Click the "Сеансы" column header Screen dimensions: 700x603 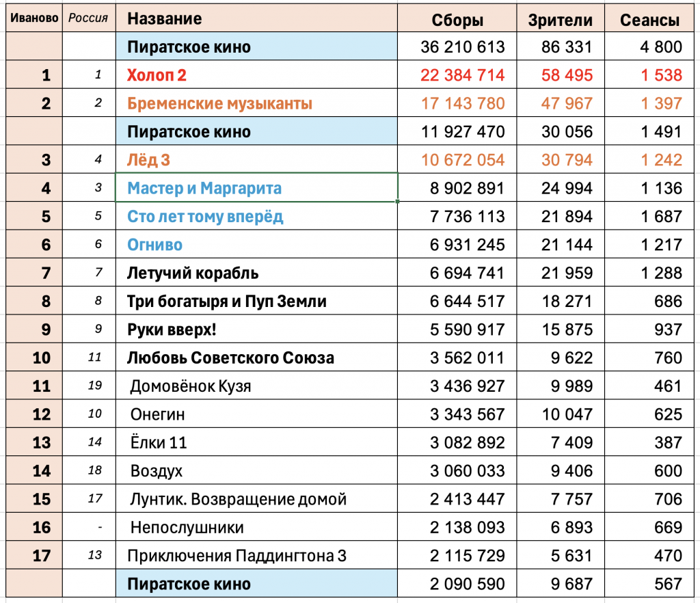click(649, 18)
